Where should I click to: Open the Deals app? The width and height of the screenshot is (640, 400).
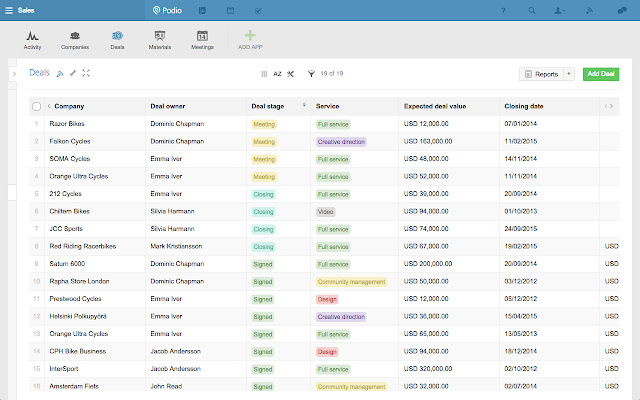(117, 40)
